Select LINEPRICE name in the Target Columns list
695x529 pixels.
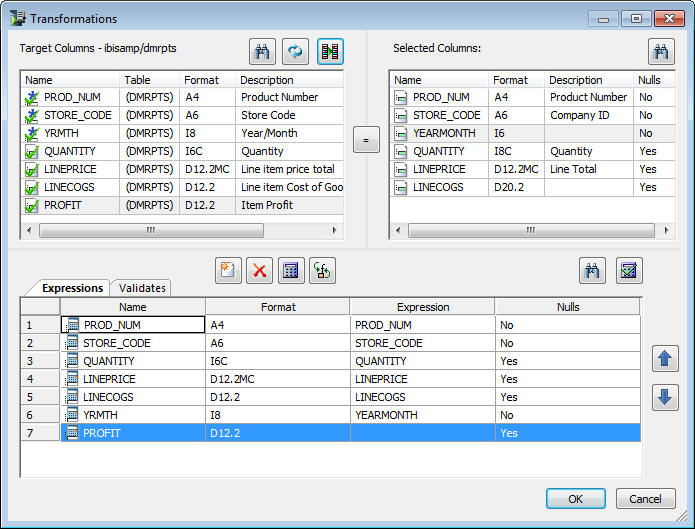pyautogui.click(x=70, y=169)
